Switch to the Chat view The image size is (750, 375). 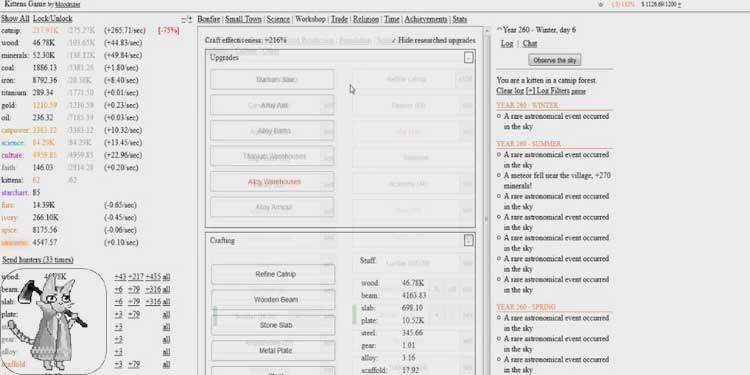tap(529, 44)
